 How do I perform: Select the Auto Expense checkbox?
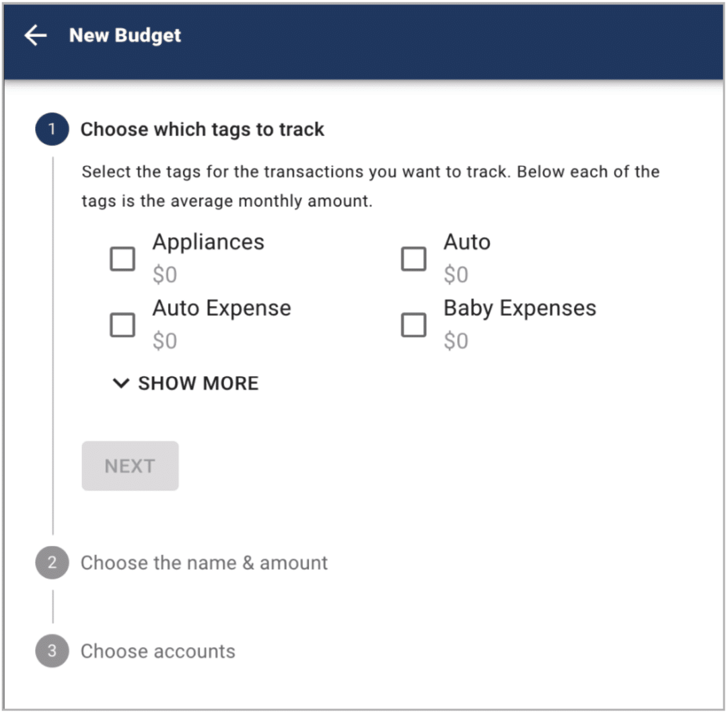coord(121,325)
